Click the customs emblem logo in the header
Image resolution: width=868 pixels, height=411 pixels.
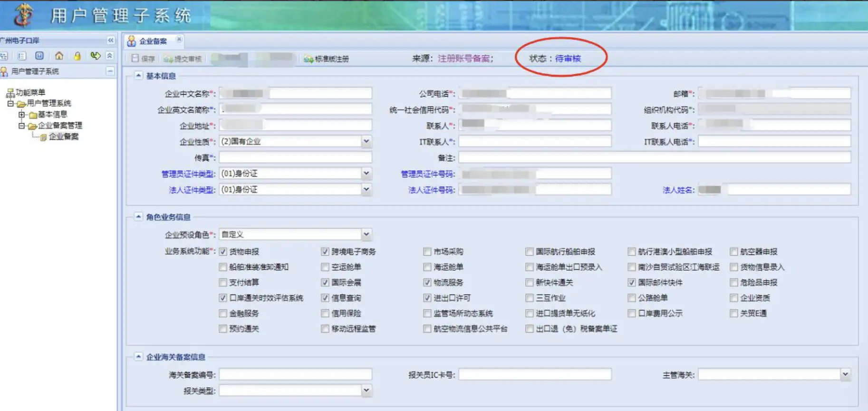23,15
